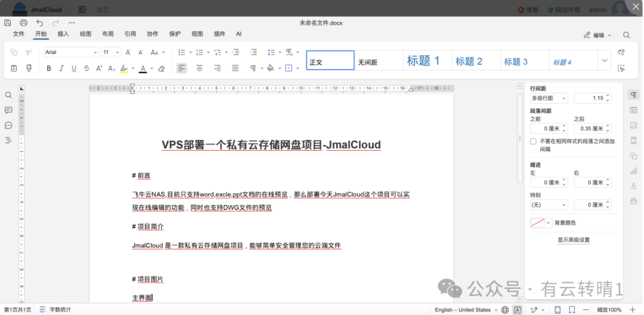This screenshot has height=315, width=644.
Task: Click the Clear style eraser icon
Action: [162, 68]
